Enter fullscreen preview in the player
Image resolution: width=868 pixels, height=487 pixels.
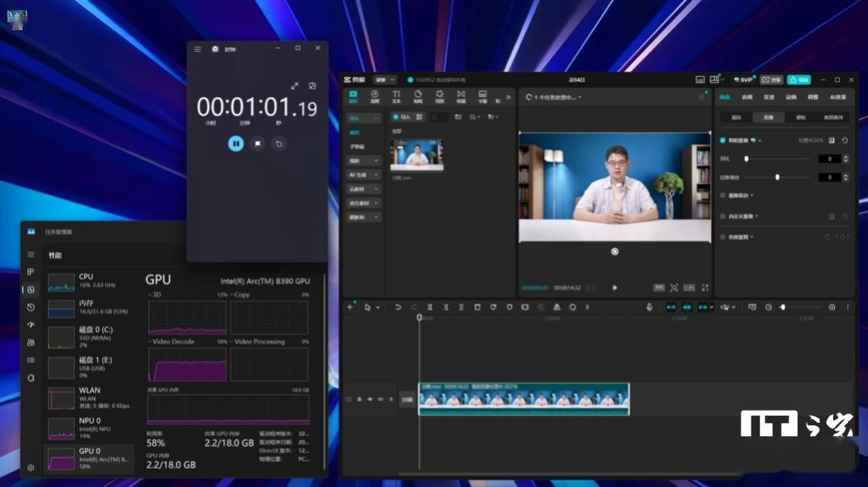coord(705,288)
